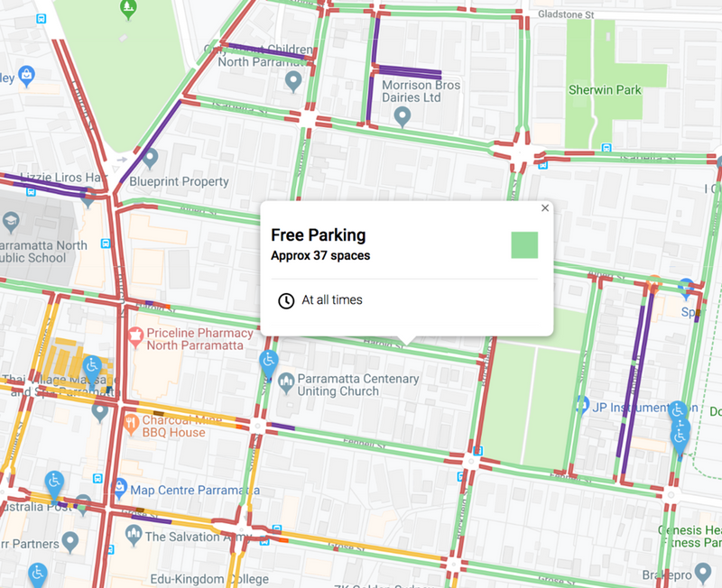Click the Parramatta North Public School icon
This screenshot has height=588, width=722.
pyautogui.click(x=11, y=223)
